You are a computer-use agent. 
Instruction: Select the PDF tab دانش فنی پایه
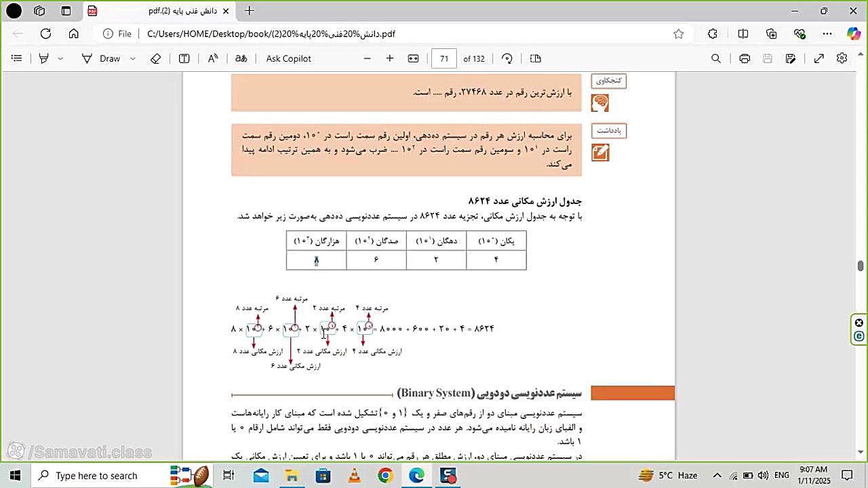tap(159, 11)
